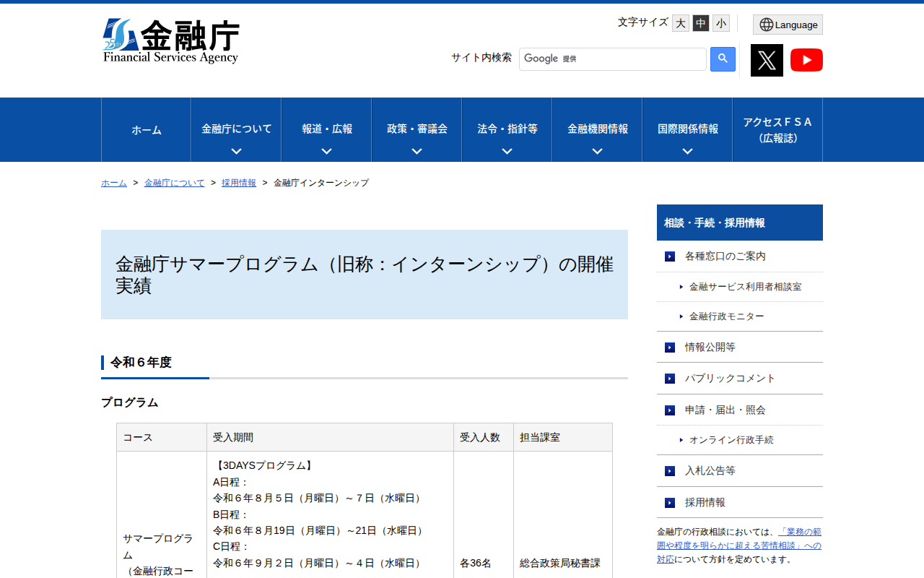Open オンライン行政手続 sidebar link

(731, 440)
